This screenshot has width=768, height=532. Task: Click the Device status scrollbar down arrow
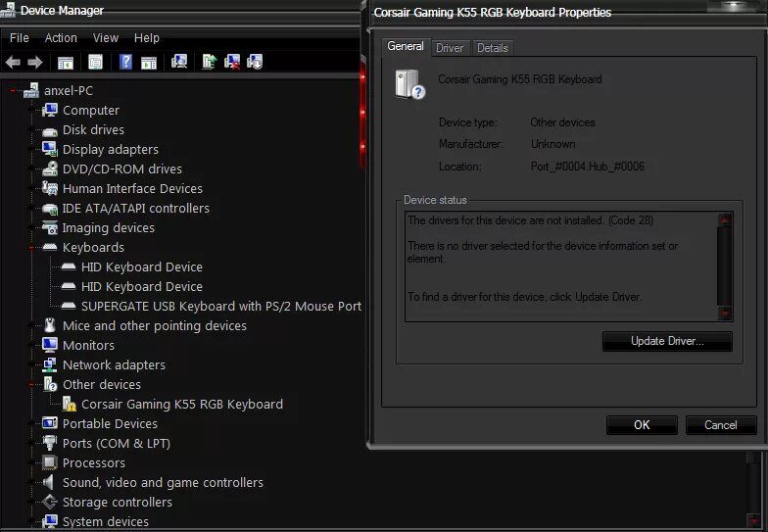coord(725,313)
